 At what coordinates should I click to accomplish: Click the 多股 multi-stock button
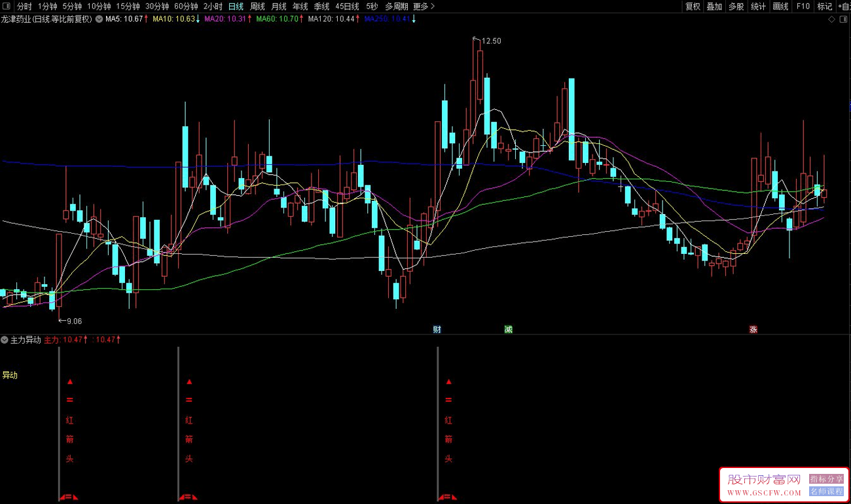tap(736, 7)
